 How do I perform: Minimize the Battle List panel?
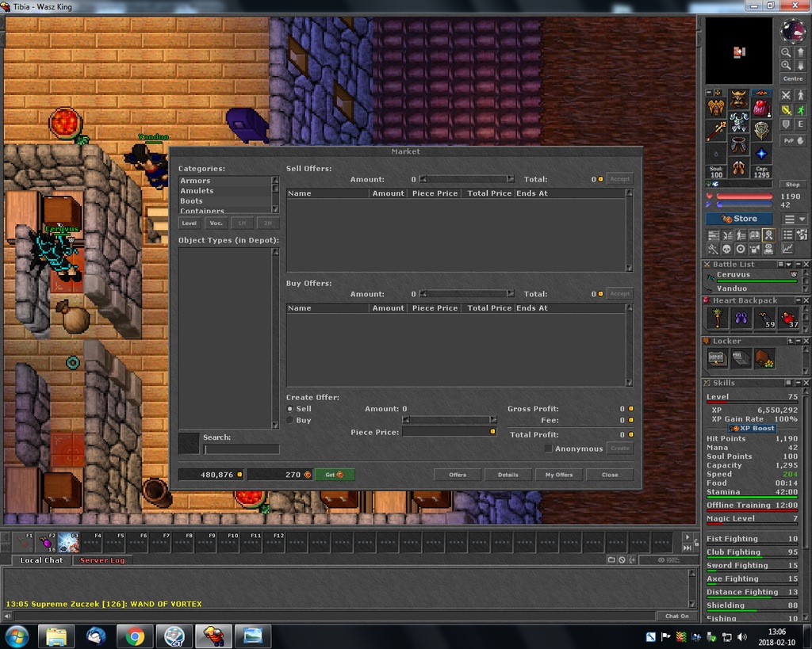798,265
